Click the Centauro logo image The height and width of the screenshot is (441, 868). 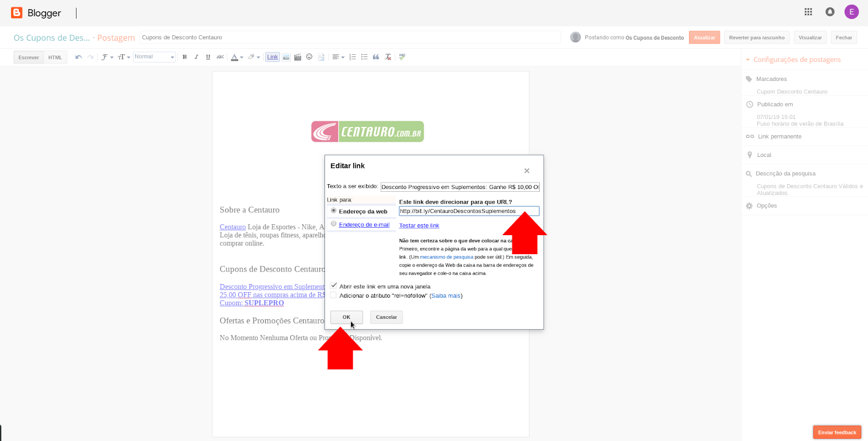368,131
